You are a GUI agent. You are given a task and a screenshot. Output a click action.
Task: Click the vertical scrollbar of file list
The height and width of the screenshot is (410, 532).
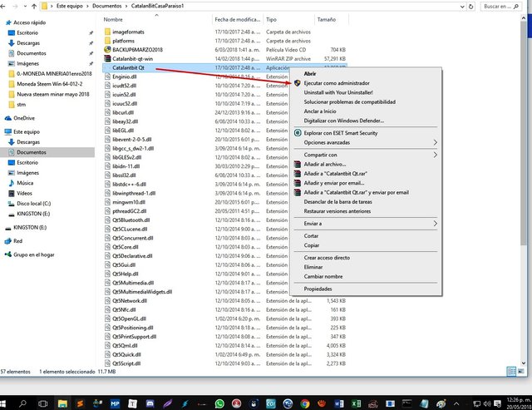[524, 132]
